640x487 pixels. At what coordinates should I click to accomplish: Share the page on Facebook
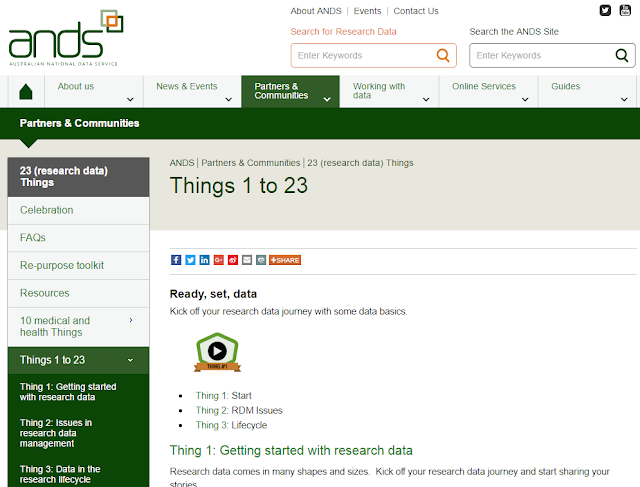click(x=176, y=260)
